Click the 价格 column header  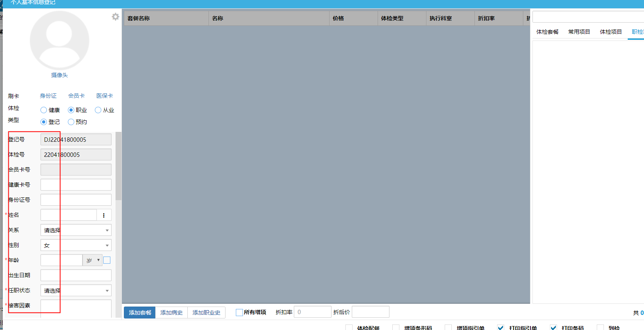pos(353,18)
